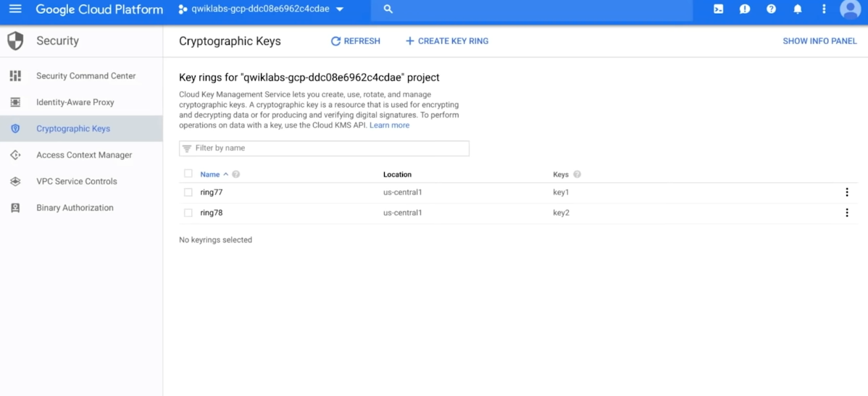Open the ring78 key ring
The image size is (868, 396).
212,213
